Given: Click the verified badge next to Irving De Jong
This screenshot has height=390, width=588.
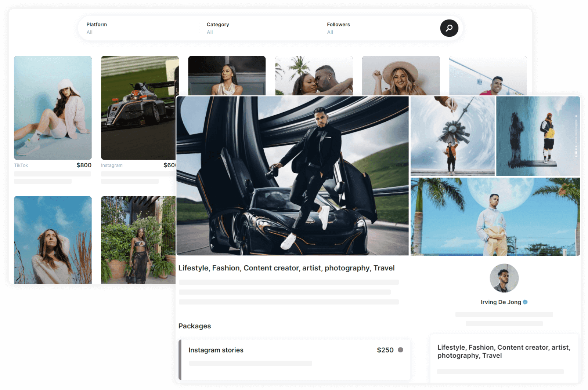Looking at the screenshot, I should tap(525, 302).
